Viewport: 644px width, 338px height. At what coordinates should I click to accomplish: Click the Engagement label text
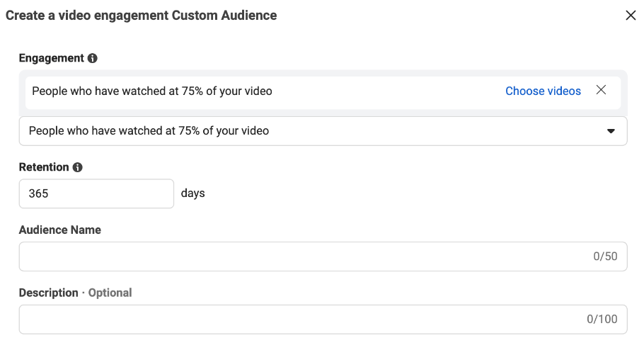coord(52,58)
